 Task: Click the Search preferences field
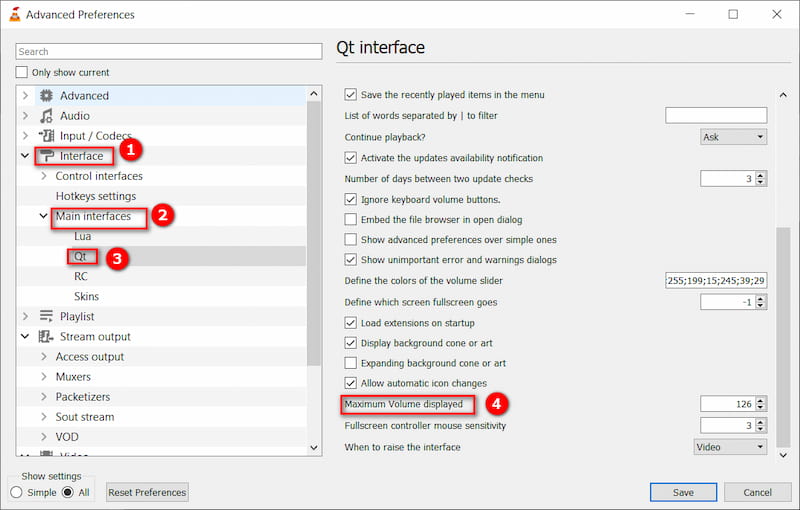click(168, 51)
